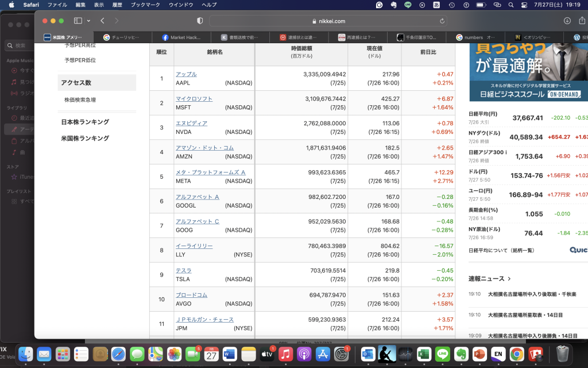Open the エヌビディア stock link

point(191,123)
